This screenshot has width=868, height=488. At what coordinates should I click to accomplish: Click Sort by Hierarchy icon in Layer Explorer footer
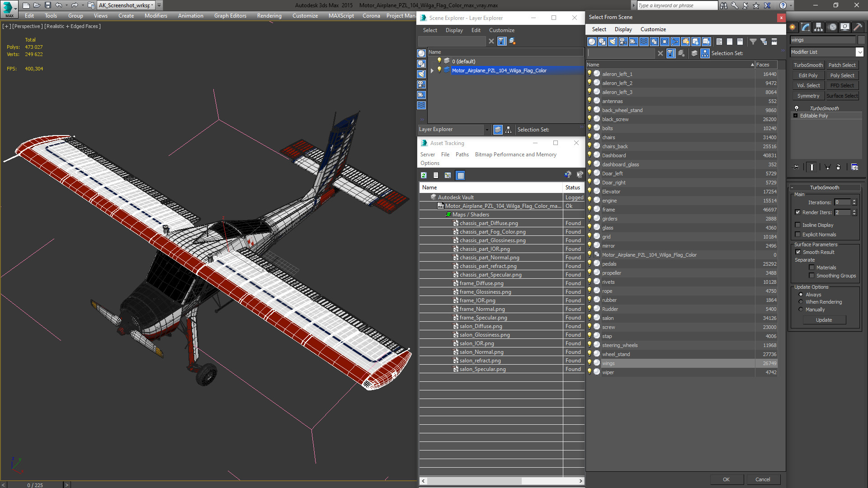coord(509,130)
